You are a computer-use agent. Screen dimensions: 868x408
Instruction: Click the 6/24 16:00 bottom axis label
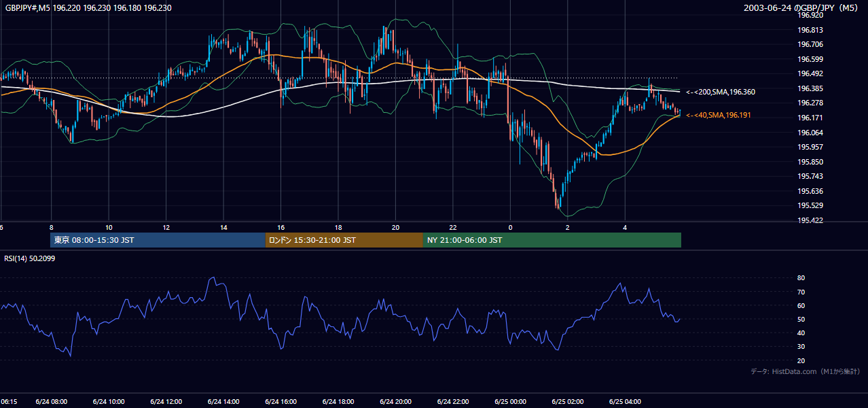pos(281,402)
